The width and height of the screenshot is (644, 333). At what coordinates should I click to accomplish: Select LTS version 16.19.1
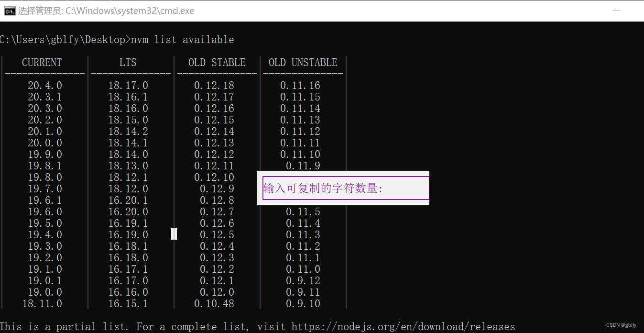pos(128,223)
